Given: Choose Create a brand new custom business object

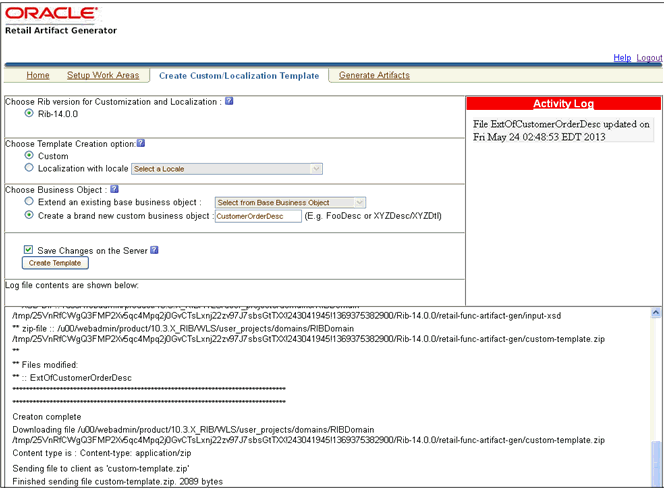Looking at the screenshot, I should click(x=29, y=215).
